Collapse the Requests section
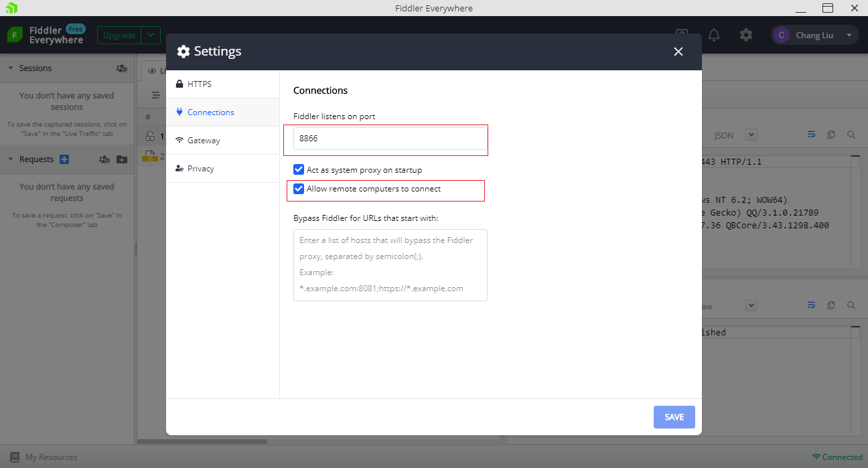The height and width of the screenshot is (468, 868). (11, 159)
